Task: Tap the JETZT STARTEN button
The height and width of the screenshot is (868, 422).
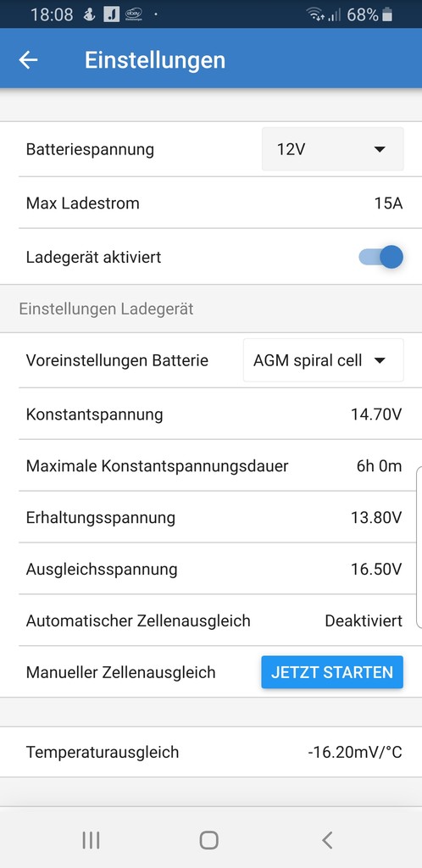Action: point(332,672)
